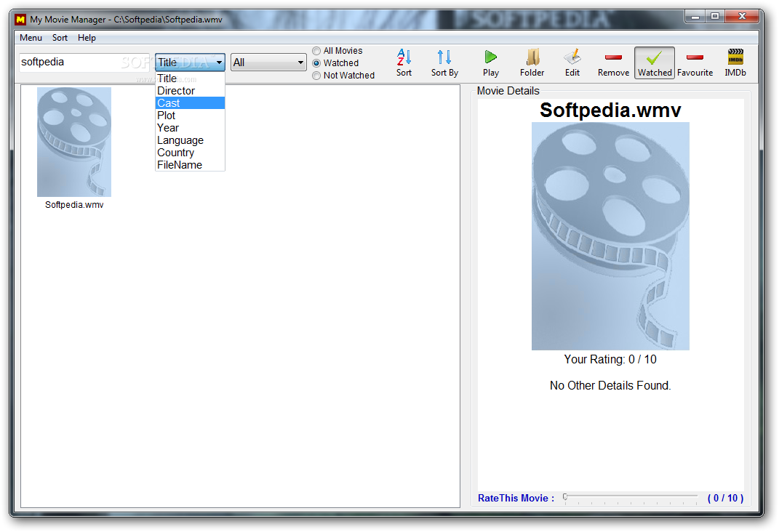Viewport: 779px width, 532px height.
Task: Open the Menu menu
Action: tap(31, 38)
